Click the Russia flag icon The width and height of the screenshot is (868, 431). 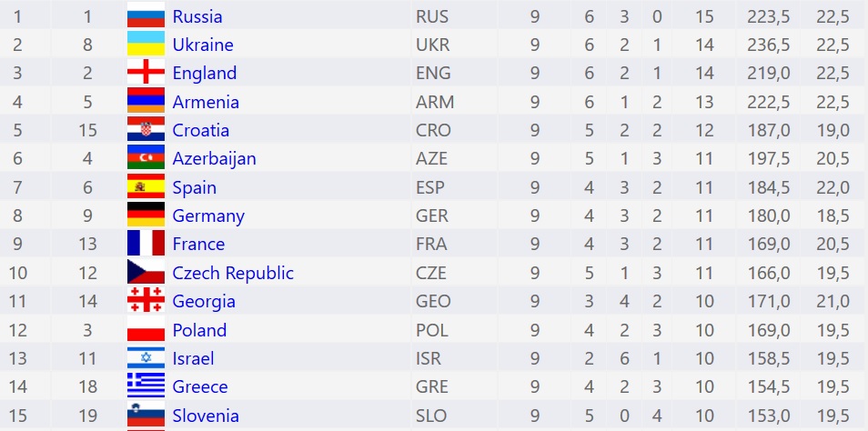pos(146,15)
